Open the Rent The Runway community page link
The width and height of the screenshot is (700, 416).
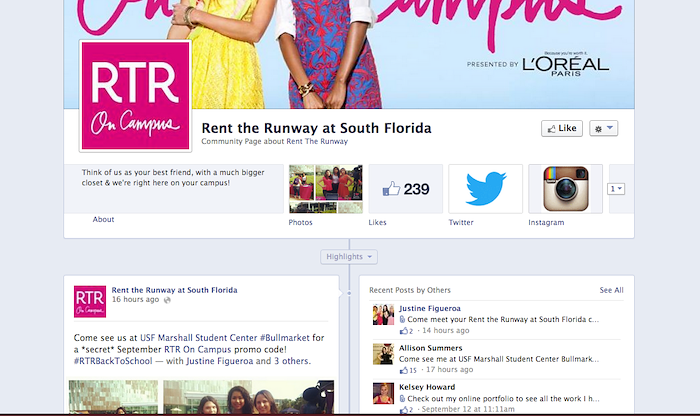[317, 141]
